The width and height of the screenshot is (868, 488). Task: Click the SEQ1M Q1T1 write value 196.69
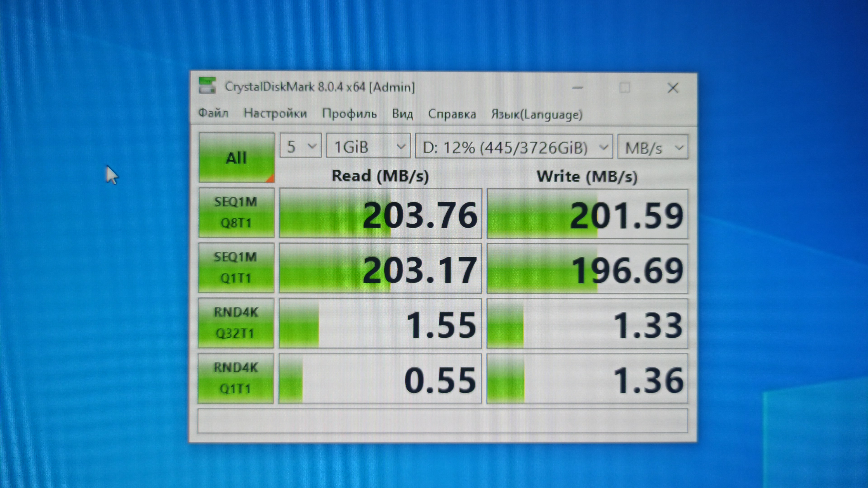(587, 269)
